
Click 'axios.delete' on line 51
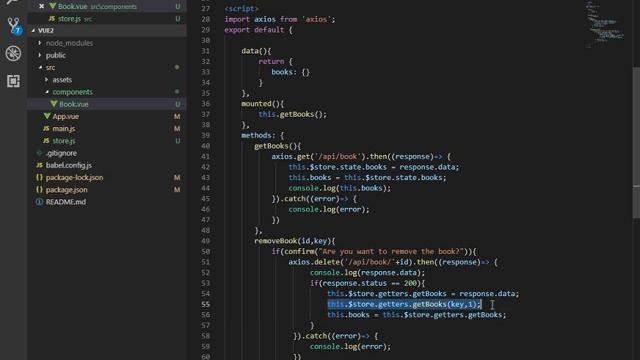point(314,262)
